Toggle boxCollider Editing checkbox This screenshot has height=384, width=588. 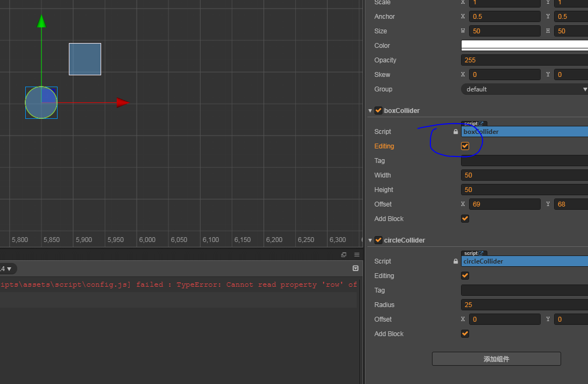(465, 146)
